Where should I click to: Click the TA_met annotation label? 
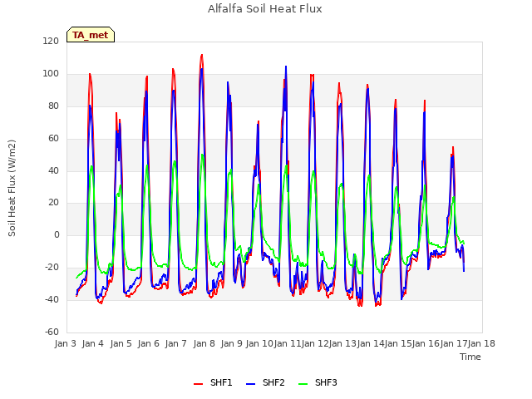click(91, 35)
